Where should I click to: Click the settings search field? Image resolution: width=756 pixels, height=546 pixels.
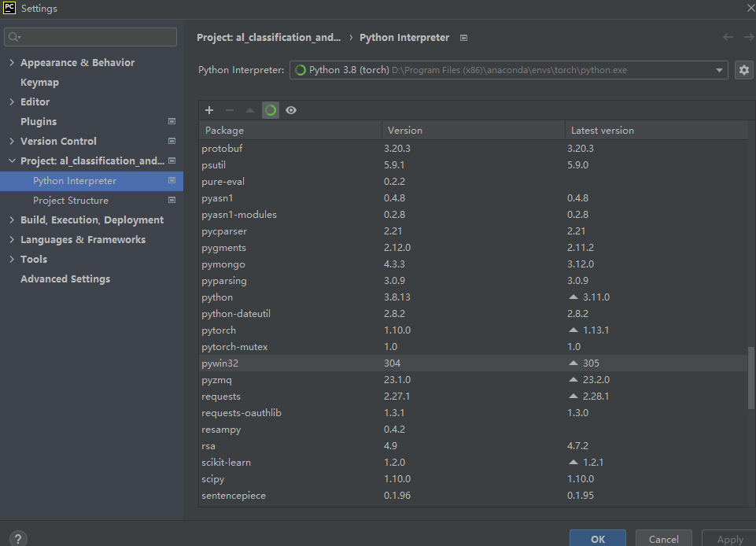90,36
